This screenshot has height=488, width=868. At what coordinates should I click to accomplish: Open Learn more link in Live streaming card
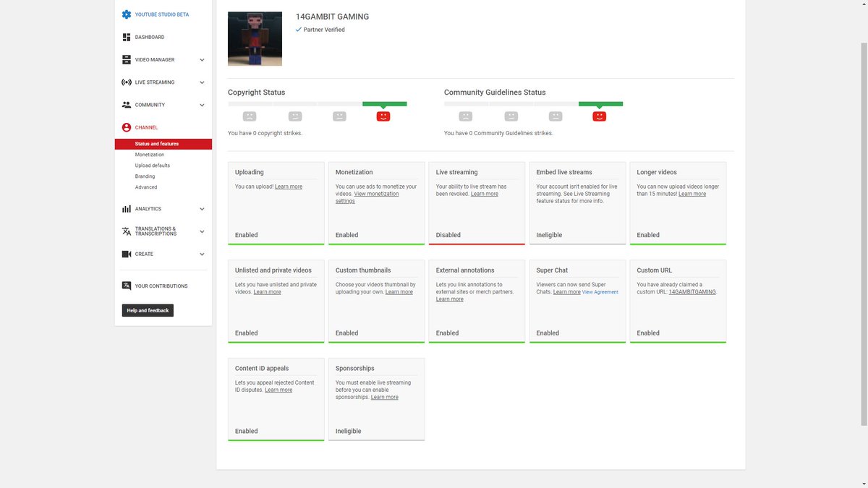pyautogui.click(x=485, y=194)
